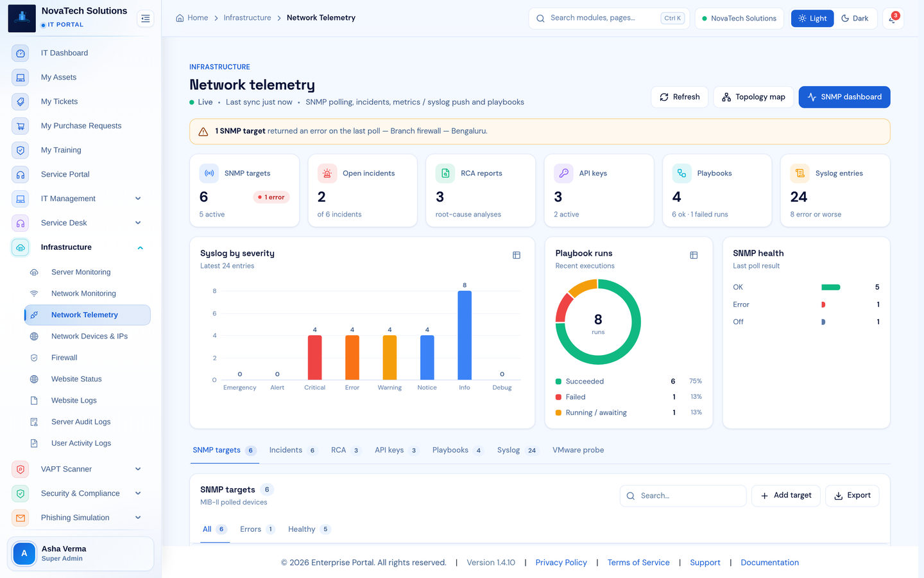Screen dimensions: 924x578
Task: Switch to Dark theme
Action: pos(855,19)
